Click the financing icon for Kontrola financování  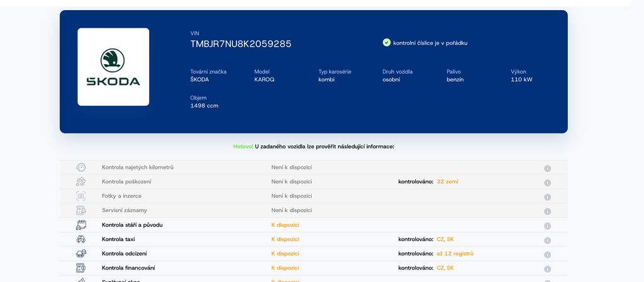pyautogui.click(x=81, y=268)
